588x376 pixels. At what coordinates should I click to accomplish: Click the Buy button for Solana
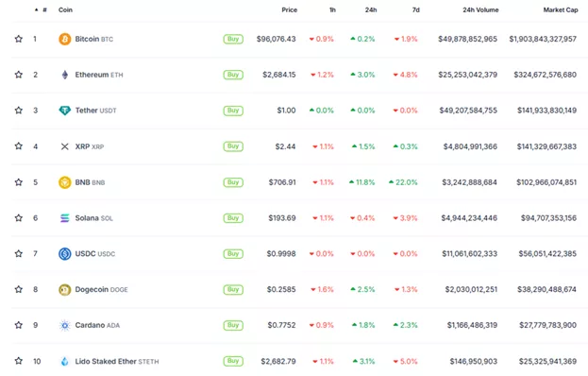[x=233, y=218]
